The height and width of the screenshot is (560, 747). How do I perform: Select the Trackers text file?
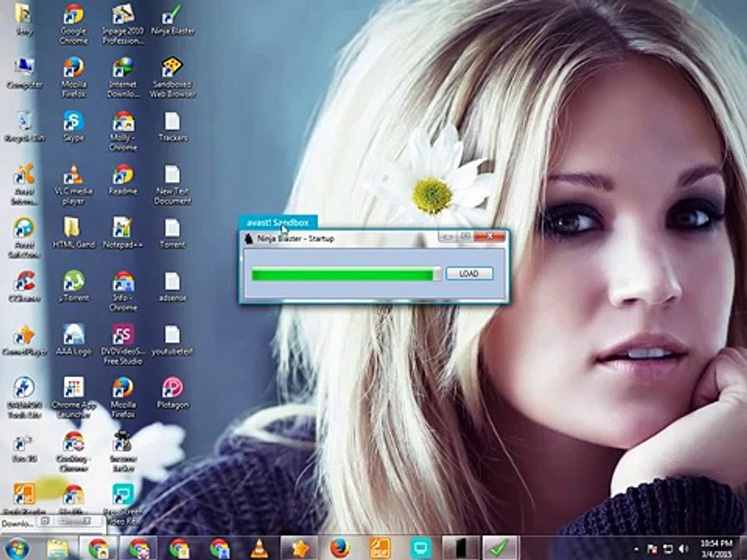[173, 126]
